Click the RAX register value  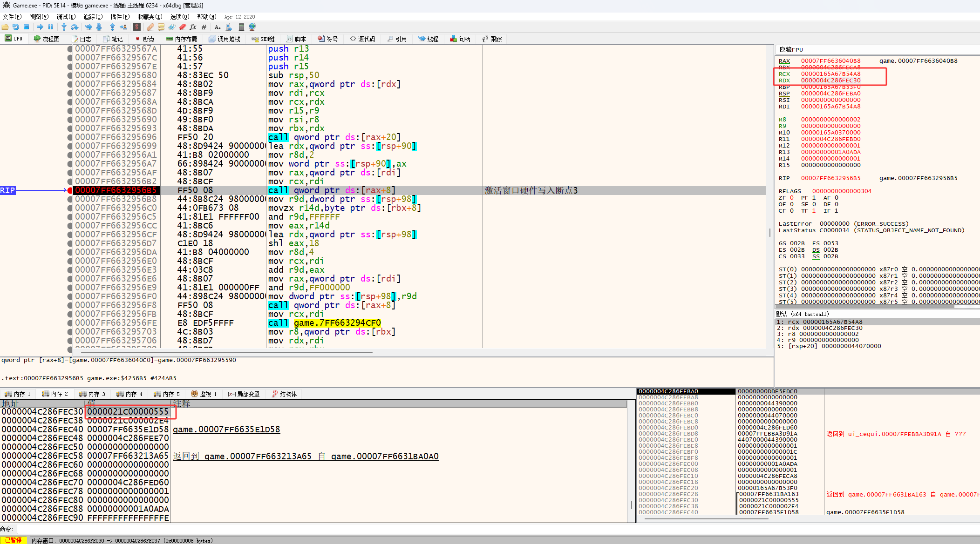pyautogui.click(x=830, y=61)
